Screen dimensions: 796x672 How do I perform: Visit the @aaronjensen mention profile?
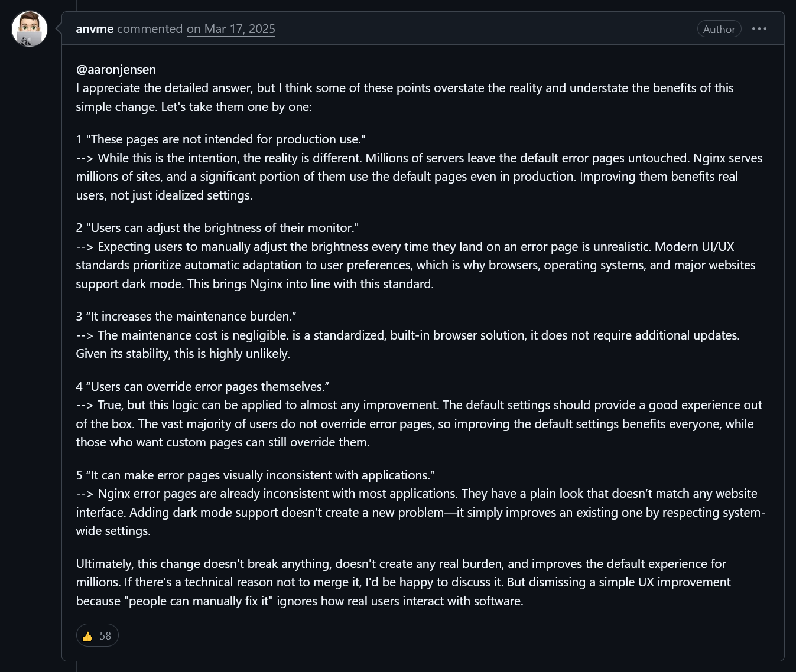coord(116,70)
